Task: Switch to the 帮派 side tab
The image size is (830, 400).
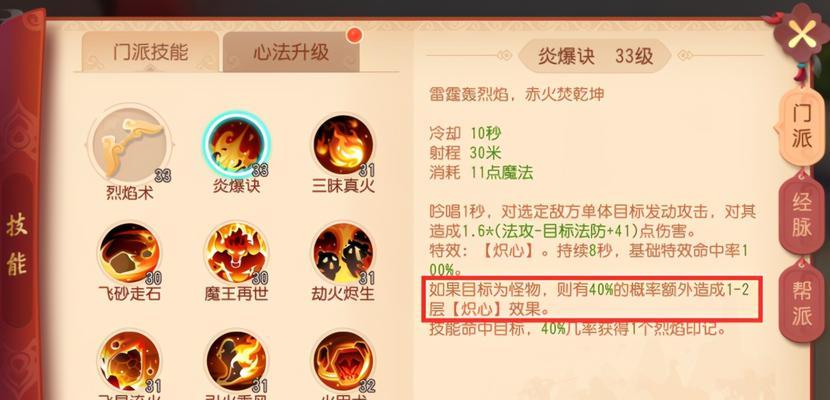Action: click(801, 303)
